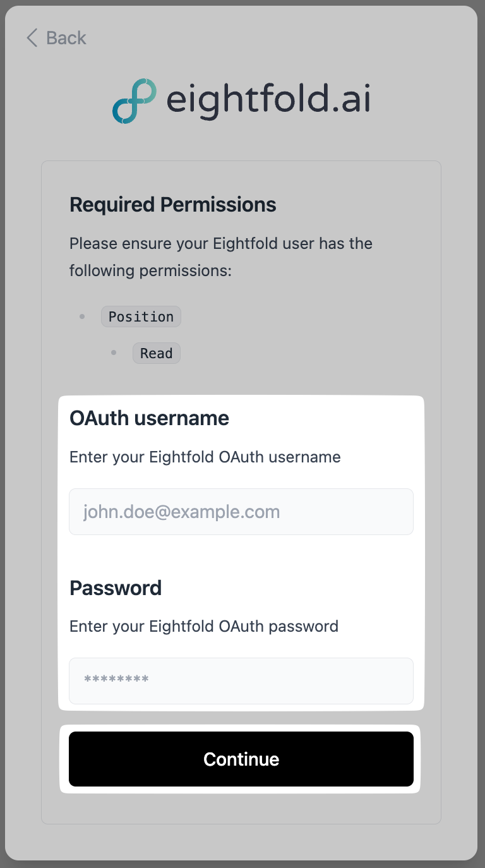Click the Password heading label
The height and width of the screenshot is (868, 485).
coord(116,588)
